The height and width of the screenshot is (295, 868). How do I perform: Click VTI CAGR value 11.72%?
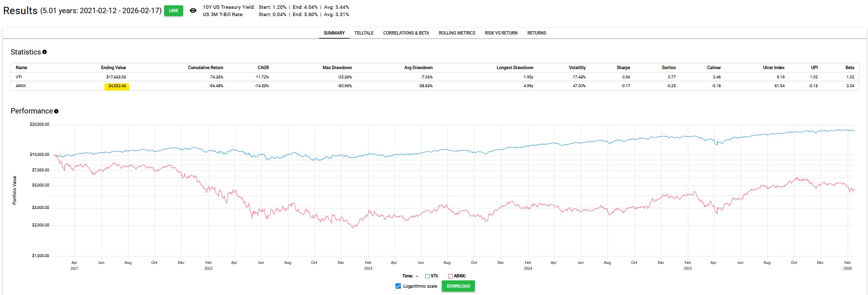click(263, 77)
